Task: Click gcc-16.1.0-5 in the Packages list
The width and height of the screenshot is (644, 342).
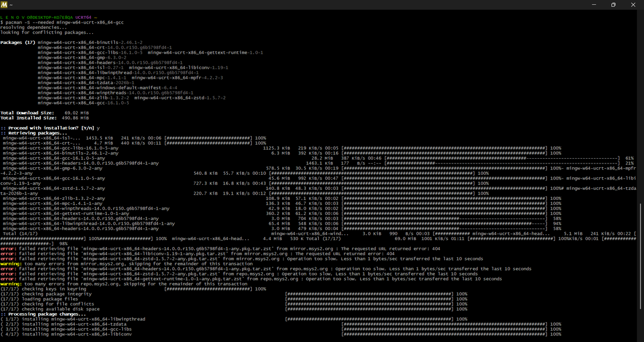Action: point(83,103)
